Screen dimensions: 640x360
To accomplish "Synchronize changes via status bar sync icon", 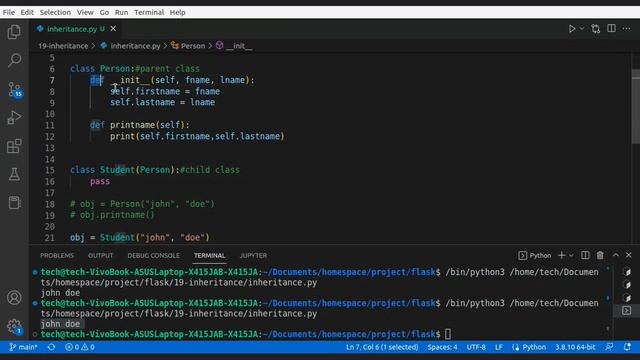I will pyautogui.click(x=51, y=347).
